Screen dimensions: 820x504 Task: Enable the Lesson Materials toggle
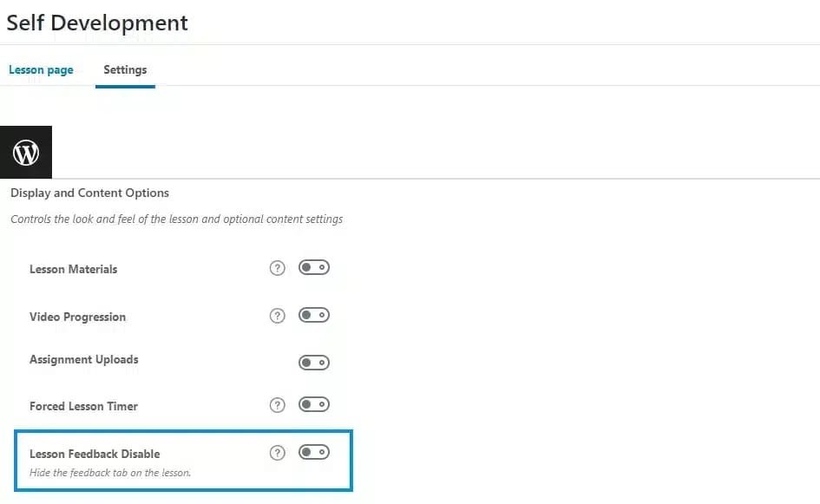pos(314,268)
